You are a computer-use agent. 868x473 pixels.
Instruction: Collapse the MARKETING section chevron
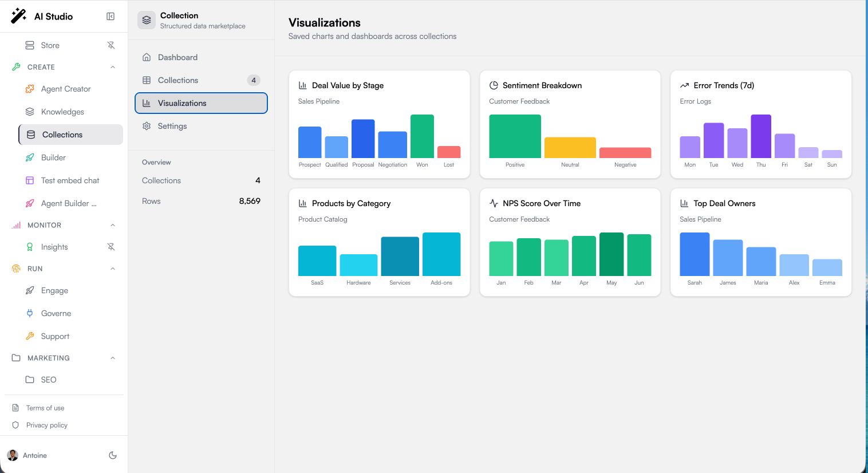coord(113,358)
